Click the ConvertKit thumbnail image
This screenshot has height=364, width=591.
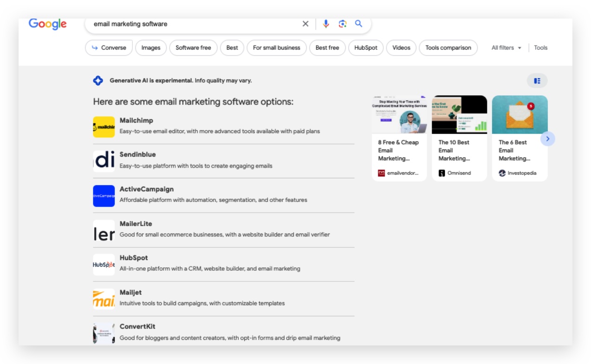coord(104,333)
